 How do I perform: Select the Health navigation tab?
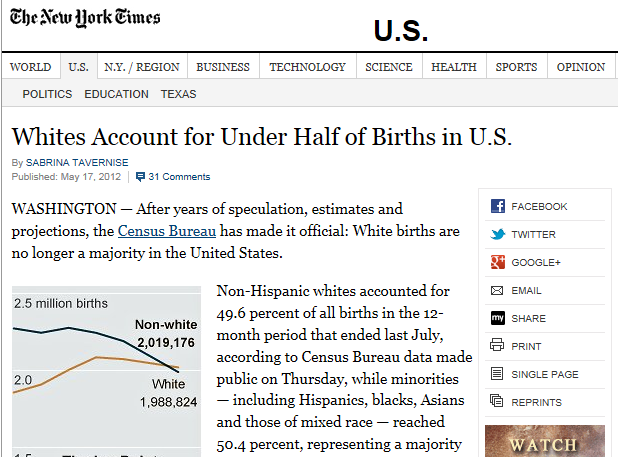454,67
